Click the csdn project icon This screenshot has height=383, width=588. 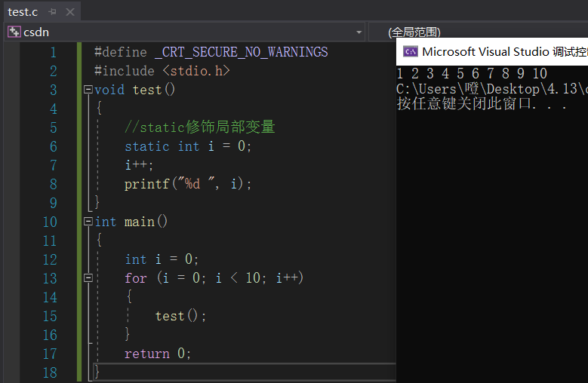point(14,32)
